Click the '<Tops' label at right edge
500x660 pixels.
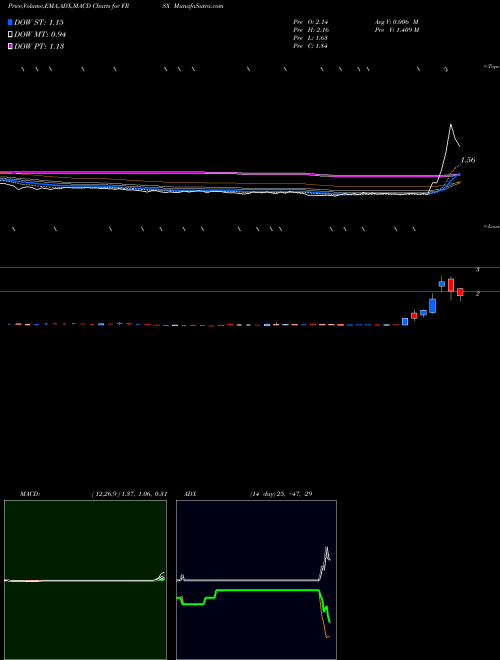[x=491, y=67]
